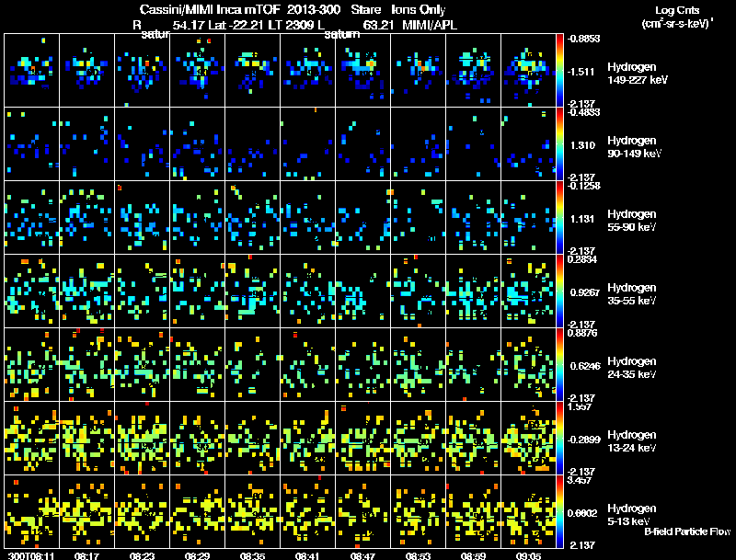Select the Hydrogen 149-227 keV panel at 09:05
Screen dimensions: 736x560
pos(528,71)
